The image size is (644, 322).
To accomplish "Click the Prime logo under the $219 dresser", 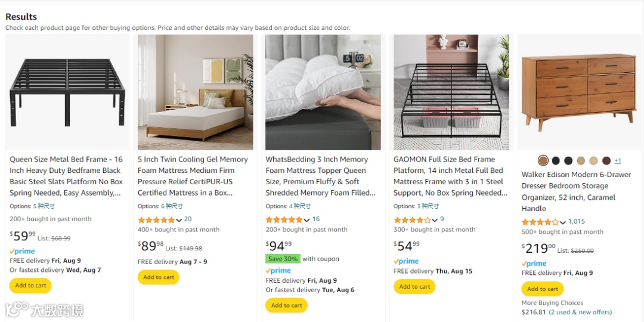I will [x=534, y=264].
